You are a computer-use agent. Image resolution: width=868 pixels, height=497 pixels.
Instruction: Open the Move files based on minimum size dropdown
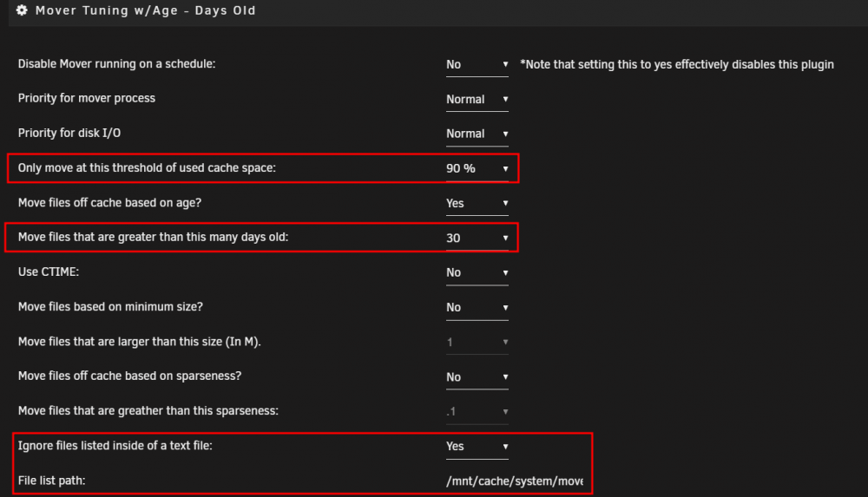point(477,308)
